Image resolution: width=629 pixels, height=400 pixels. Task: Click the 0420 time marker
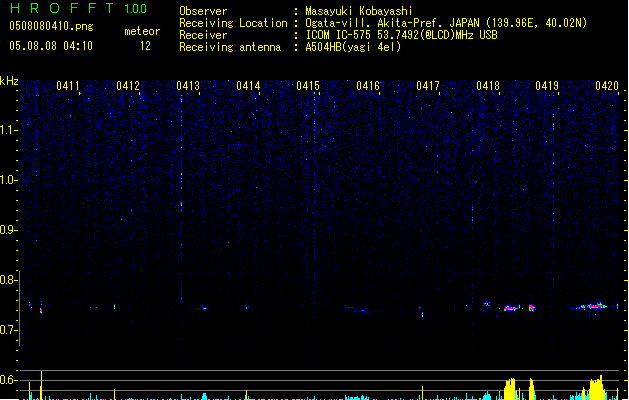[x=607, y=86]
